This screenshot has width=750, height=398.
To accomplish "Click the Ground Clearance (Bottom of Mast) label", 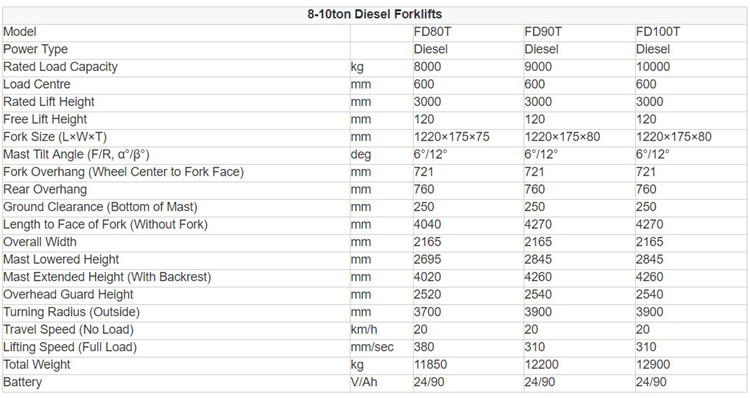I will pyautogui.click(x=100, y=207).
